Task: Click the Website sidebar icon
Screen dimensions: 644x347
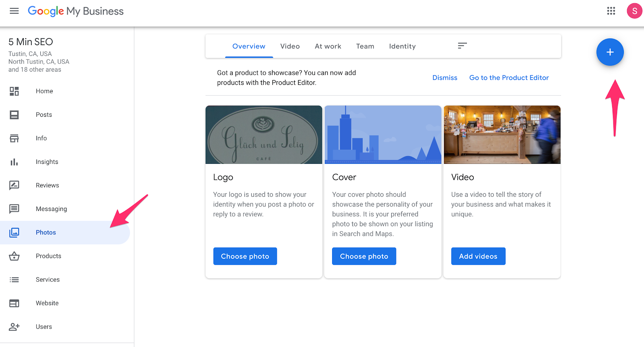Action: [14, 303]
